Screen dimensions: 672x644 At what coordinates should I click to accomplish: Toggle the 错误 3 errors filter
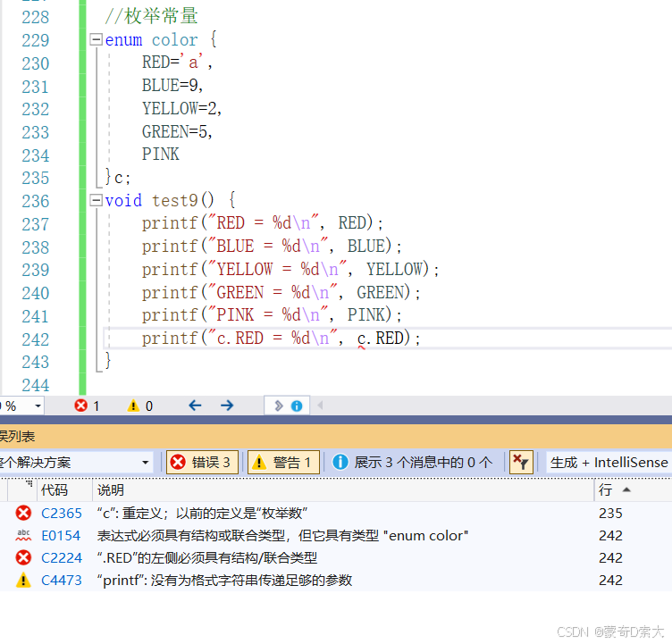(x=202, y=463)
